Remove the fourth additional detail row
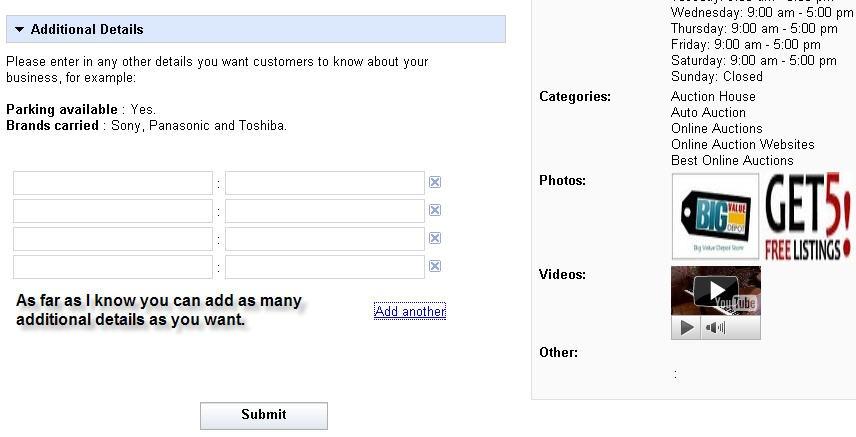 435,266
